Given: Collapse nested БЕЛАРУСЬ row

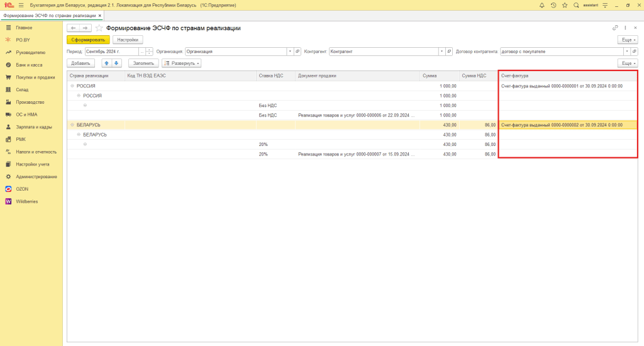Looking at the screenshot, I should click(79, 135).
